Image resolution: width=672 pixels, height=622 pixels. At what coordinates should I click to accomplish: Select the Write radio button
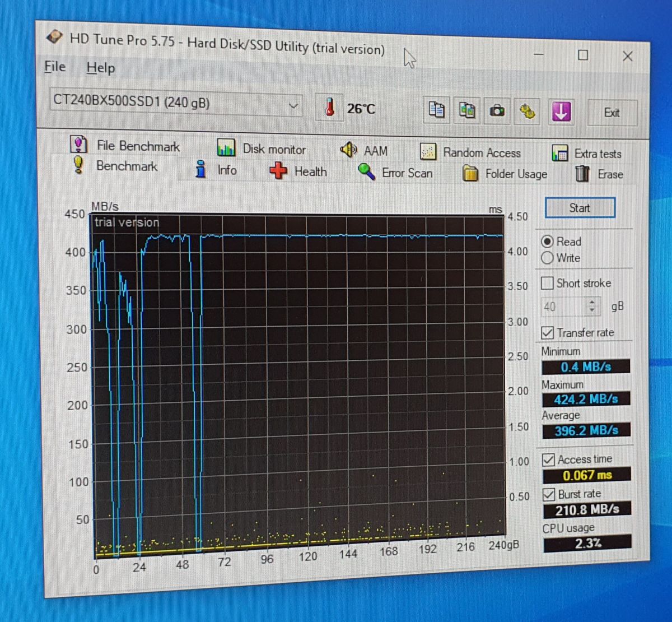[548, 258]
